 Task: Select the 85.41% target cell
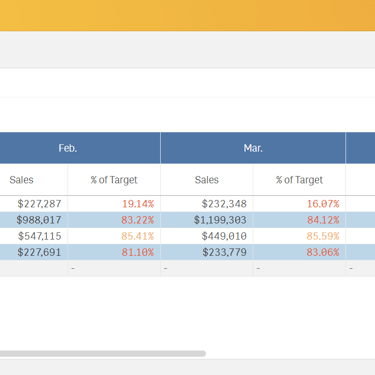[114, 236]
